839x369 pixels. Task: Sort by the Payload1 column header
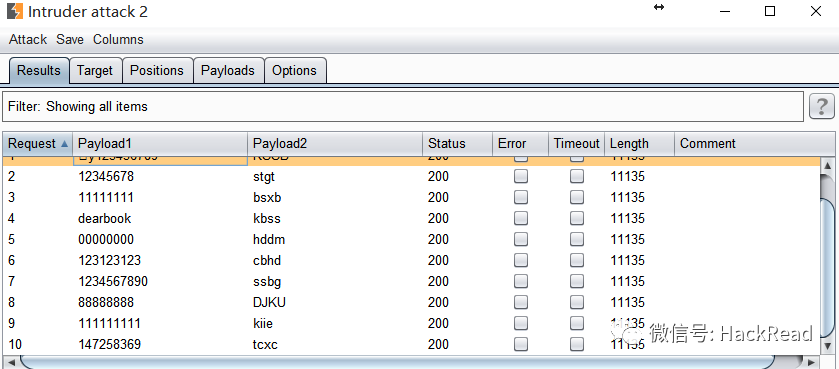tap(160, 144)
